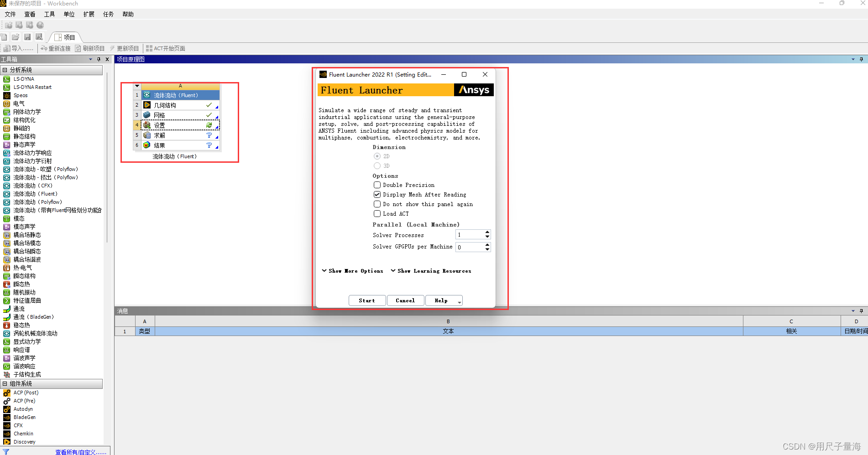Click the 刷新项目 toolbar button
The image size is (868, 455).
click(x=90, y=48)
